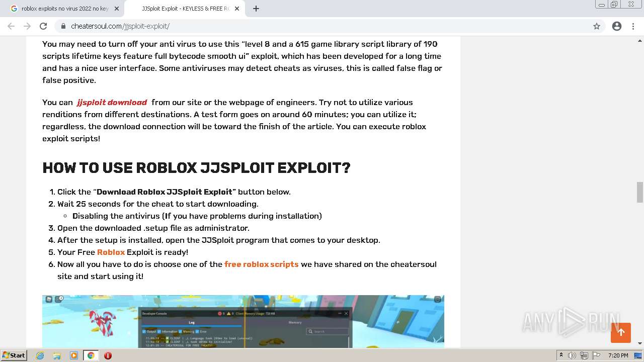Open the free roblox scripts link
The width and height of the screenshot is (644, 362).
261,264
